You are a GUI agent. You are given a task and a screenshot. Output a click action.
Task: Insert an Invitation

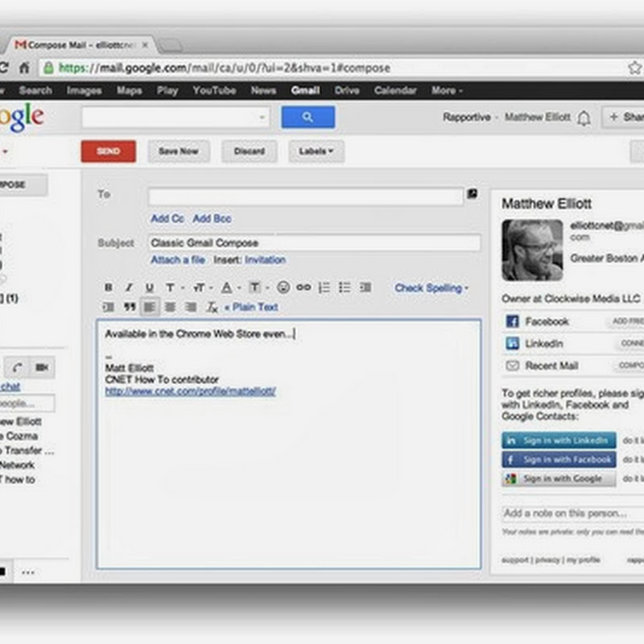(x=265, y=259)
